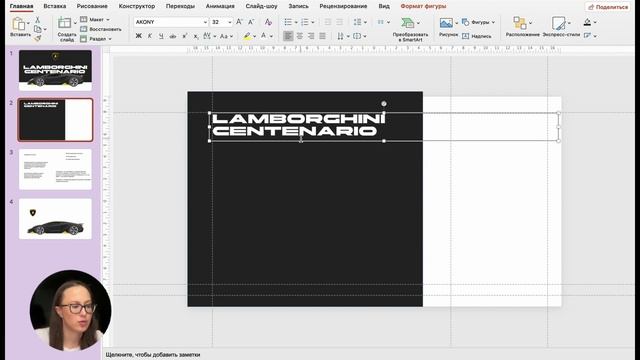
Task: Click the format painter brush icon
Action: pos(37,38)
